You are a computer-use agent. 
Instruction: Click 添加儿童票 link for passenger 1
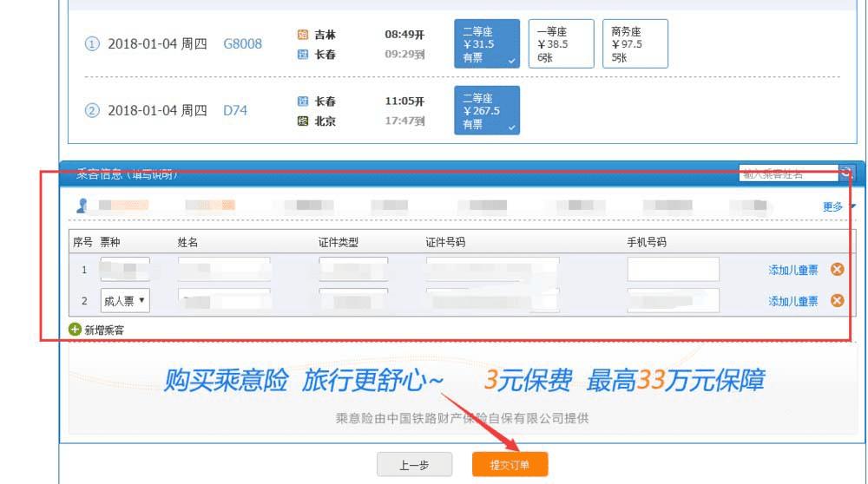tap(792, 270)
